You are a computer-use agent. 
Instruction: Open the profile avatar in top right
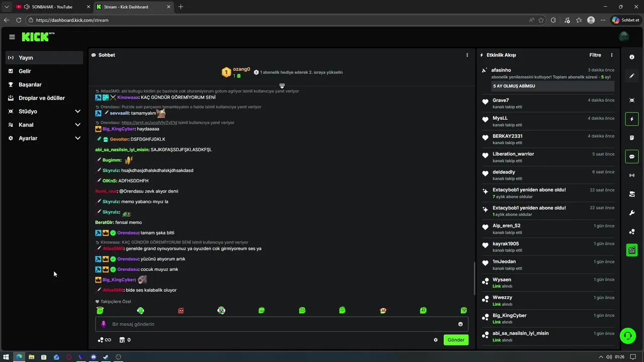[x=624, y=37]
